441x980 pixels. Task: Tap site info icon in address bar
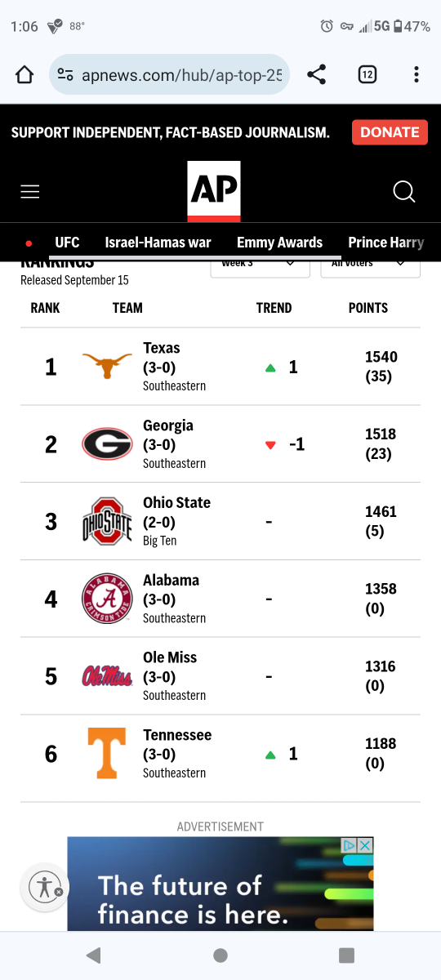pos(65,75)
